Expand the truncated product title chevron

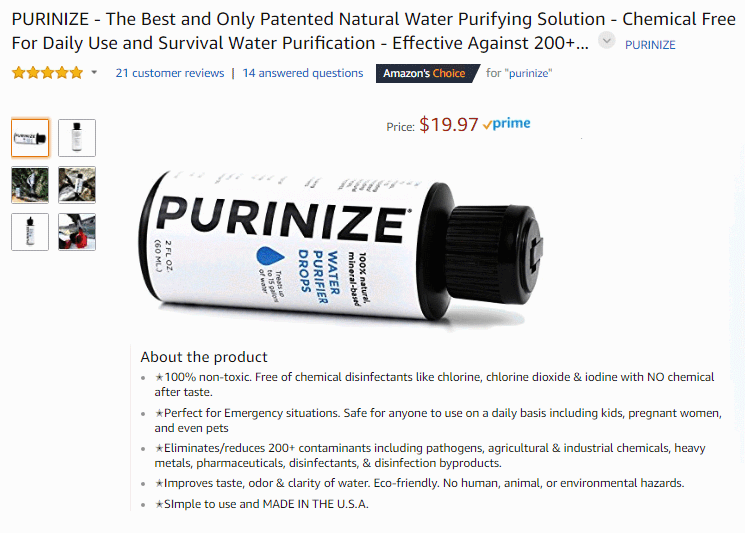coord(606,40)
